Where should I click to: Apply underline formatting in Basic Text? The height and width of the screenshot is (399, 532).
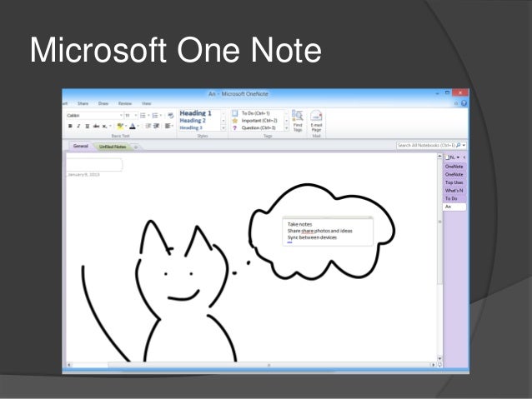click(88, 126)
